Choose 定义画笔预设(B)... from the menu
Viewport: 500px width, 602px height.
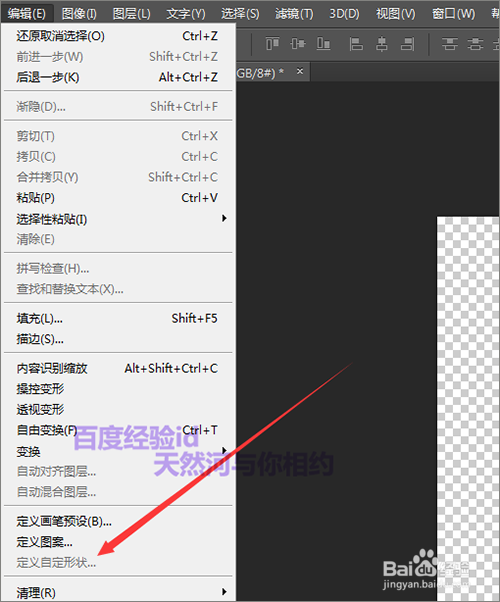(x=118, y=522)
